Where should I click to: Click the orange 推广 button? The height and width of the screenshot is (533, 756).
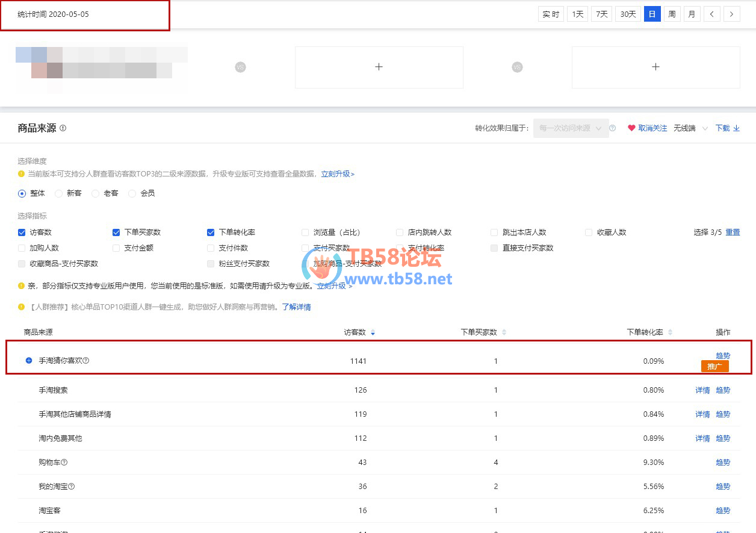pos(715,367)
